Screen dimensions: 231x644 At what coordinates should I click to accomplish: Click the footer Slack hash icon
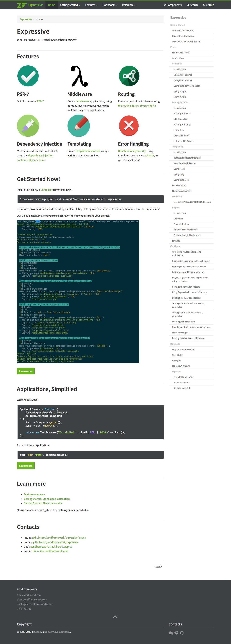coord(177,633)
